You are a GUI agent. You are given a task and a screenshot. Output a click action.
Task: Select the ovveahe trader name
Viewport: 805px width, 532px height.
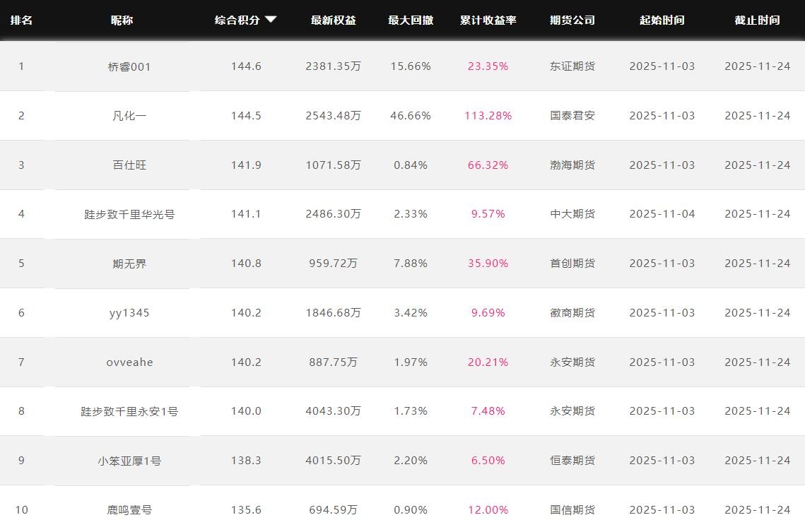pyautogui.click(x=129, y=362)
